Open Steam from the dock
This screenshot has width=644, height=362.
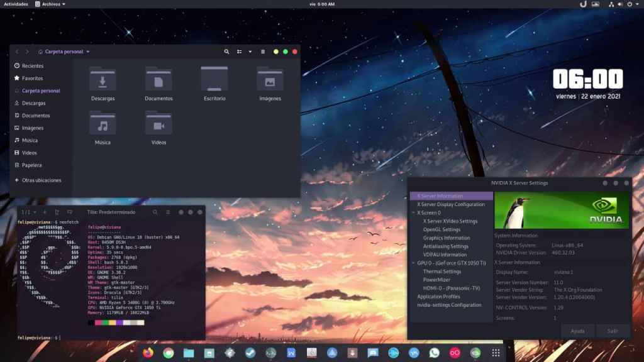click(x=250, y=353)
